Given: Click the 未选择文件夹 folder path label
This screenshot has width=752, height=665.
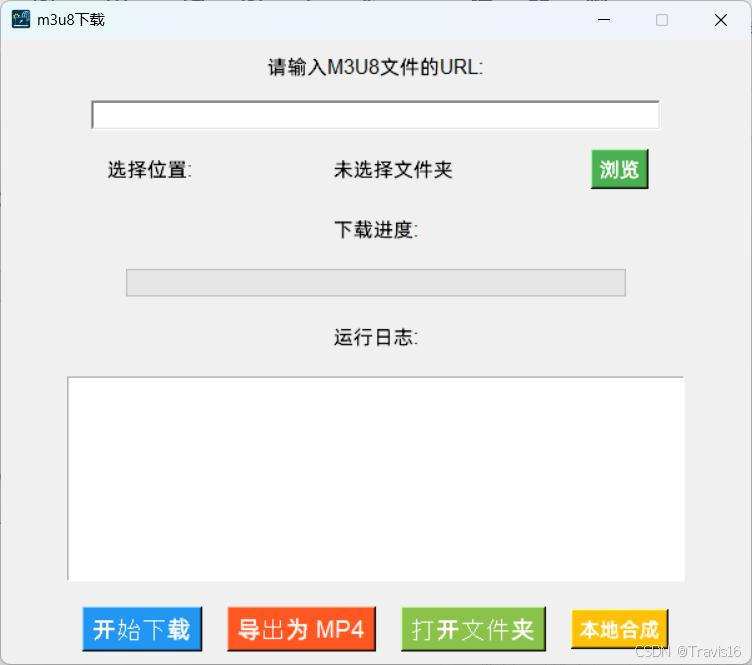Looking at the screenshot, I should [x=393, y=170].
